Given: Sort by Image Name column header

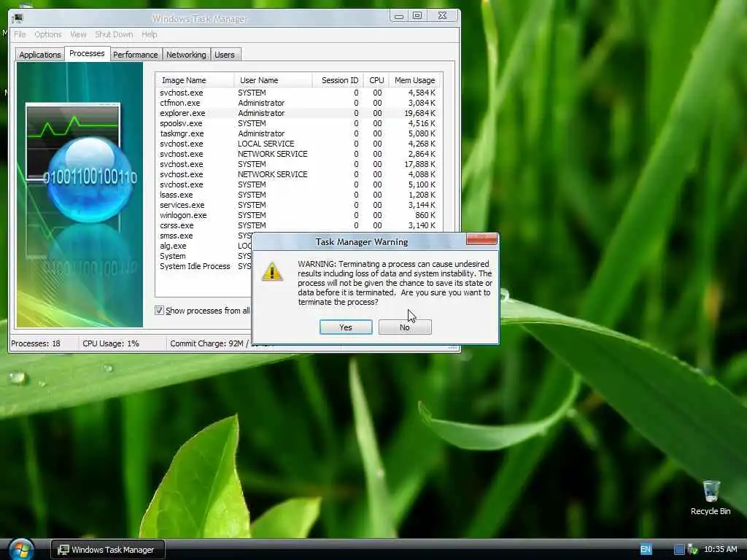Looking at the screenshot, I should (x=194, y=80).
